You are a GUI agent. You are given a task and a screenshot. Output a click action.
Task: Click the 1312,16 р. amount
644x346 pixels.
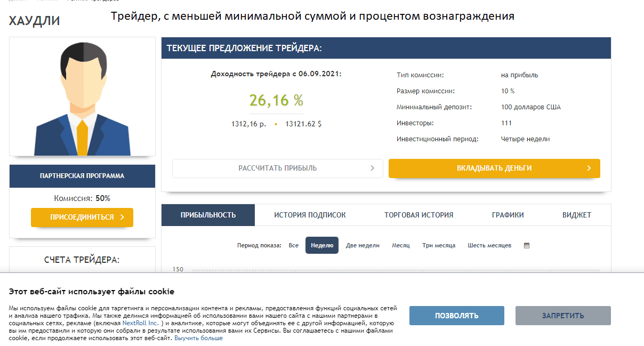click(x=248, y=124)
